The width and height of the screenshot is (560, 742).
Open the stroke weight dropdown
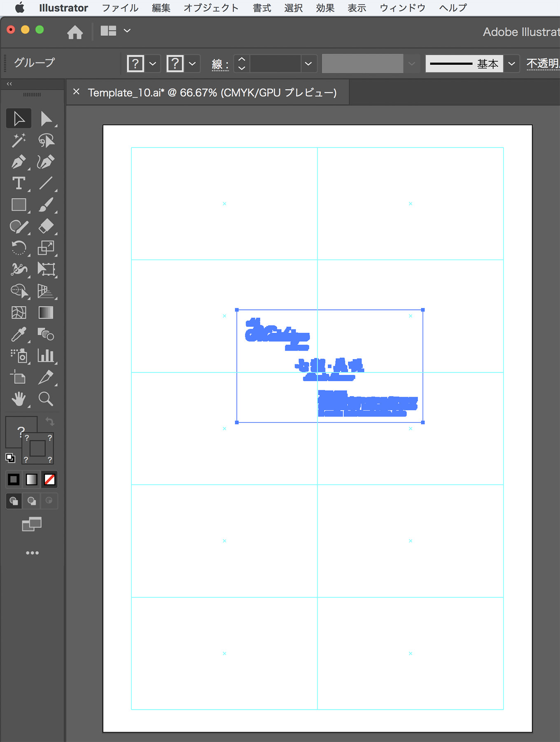point(308,64)
